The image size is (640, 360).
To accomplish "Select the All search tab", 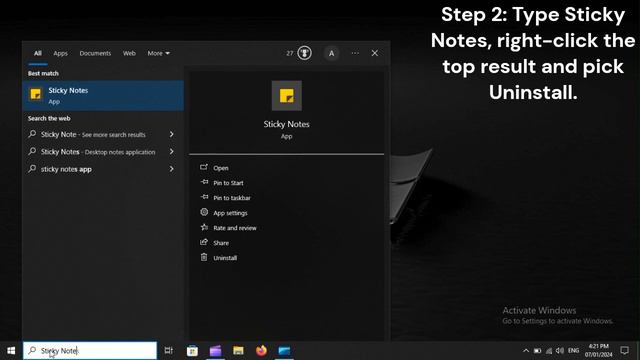I will (x=38, y=53).
